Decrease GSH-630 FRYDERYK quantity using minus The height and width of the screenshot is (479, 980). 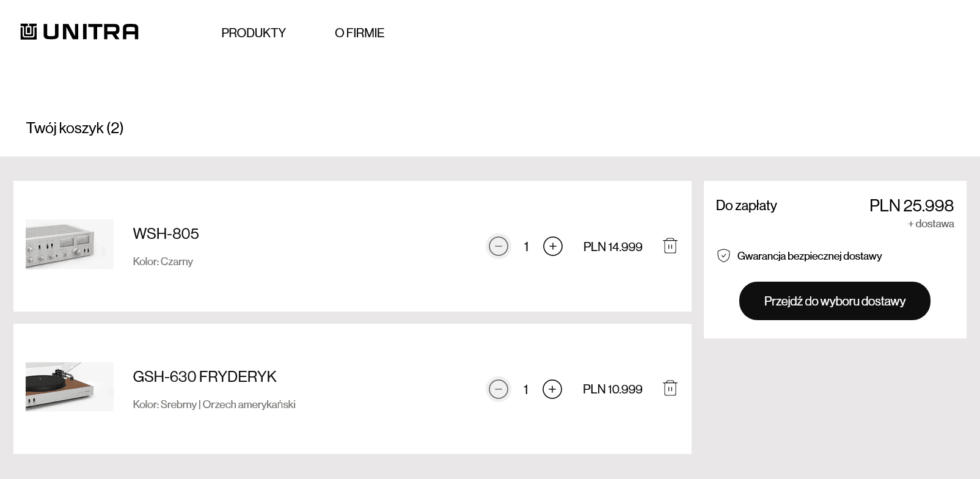point(499,389)
